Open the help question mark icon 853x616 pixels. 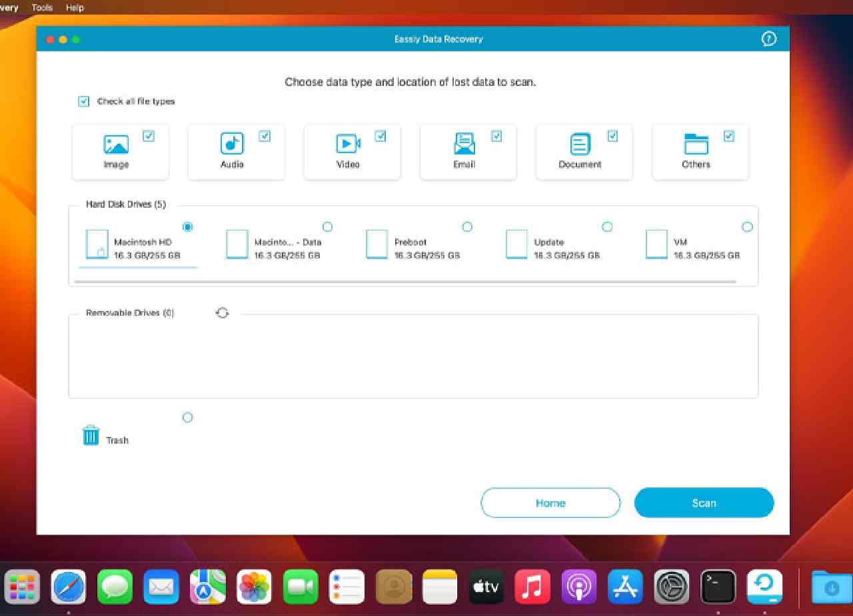coord(768,39)
